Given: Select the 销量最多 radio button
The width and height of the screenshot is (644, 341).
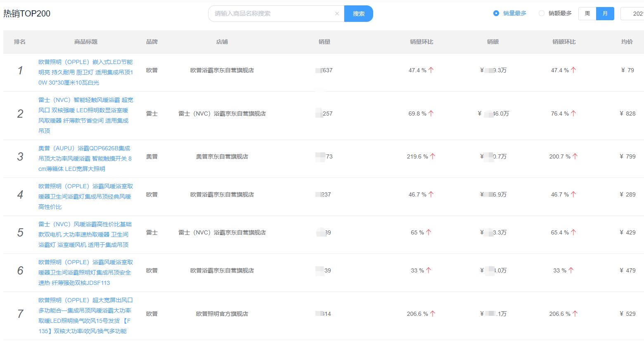Looking at the screenshot, I should [496, 13].
